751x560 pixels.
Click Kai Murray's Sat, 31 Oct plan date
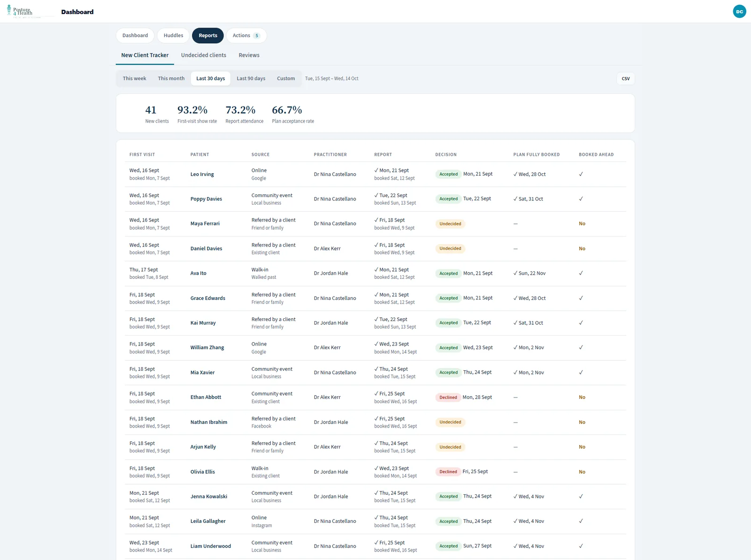click(528, 323)
